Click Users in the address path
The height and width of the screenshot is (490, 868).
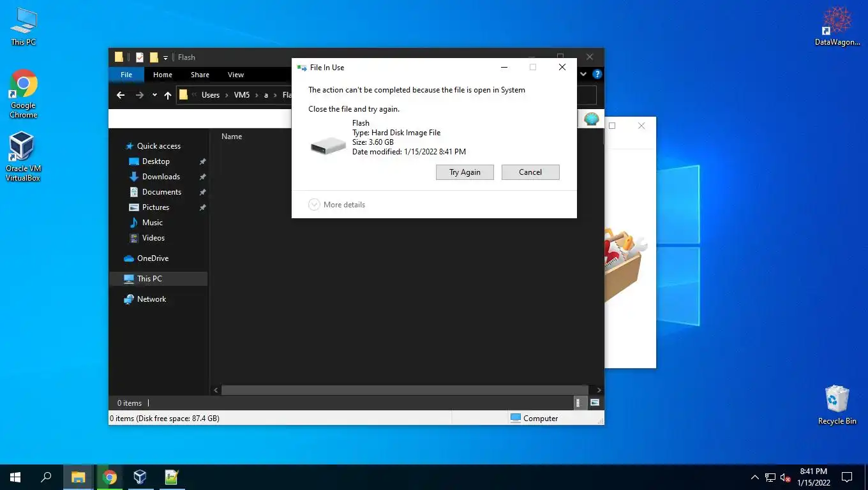pos(211,95)
